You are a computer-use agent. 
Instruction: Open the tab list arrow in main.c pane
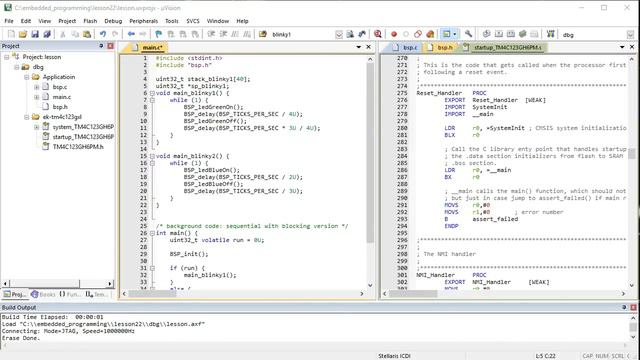[x=358, y=47]
